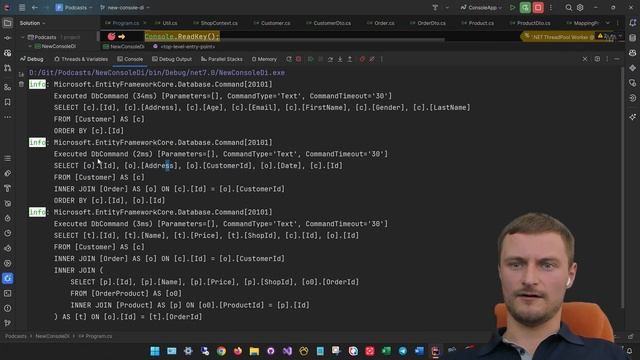Click the .NET ThreadPool Worker thread indicator
Viewport: 640px width, 360px height.
(x=557, y=37)
